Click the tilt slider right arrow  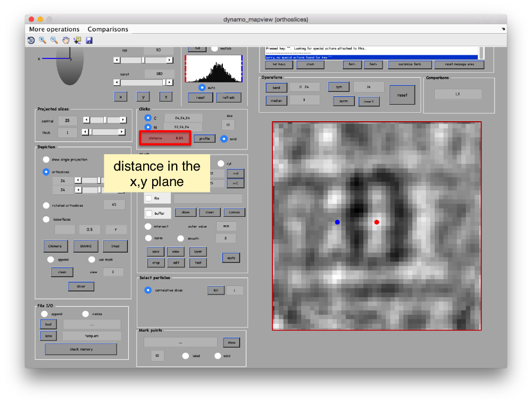169,60
